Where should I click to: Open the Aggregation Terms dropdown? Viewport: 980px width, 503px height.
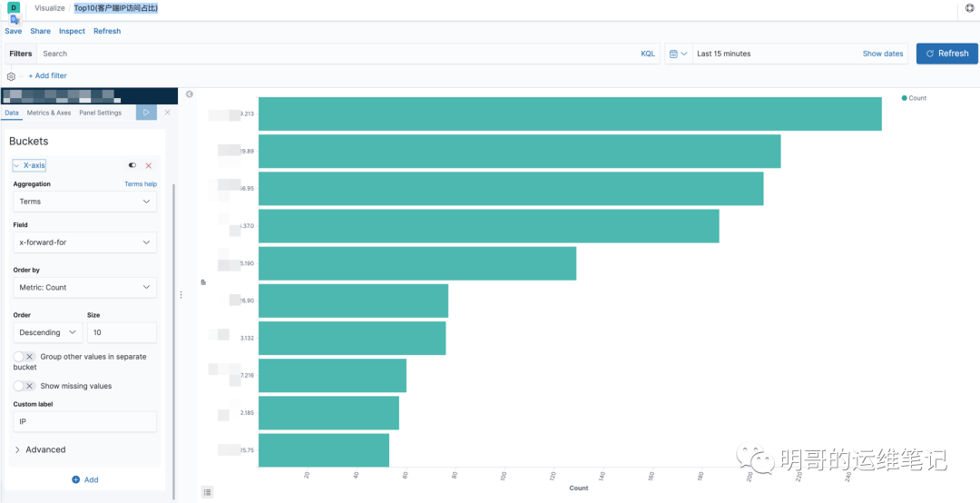pyautogui.click(x=84, y=202)
